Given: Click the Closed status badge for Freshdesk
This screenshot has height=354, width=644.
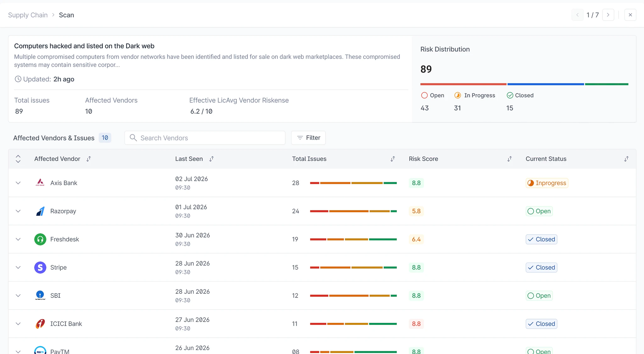Looking at the screenshot, I should [x=541, y=239].
